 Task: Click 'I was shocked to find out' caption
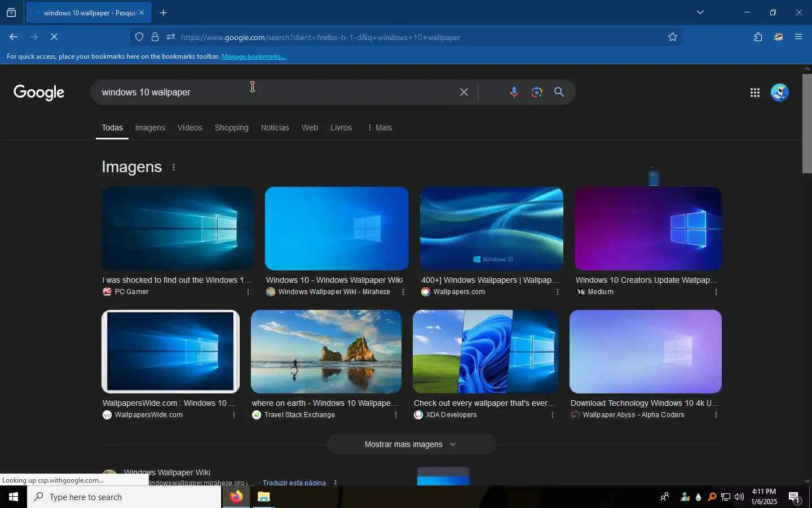click(x=177, y=280)
